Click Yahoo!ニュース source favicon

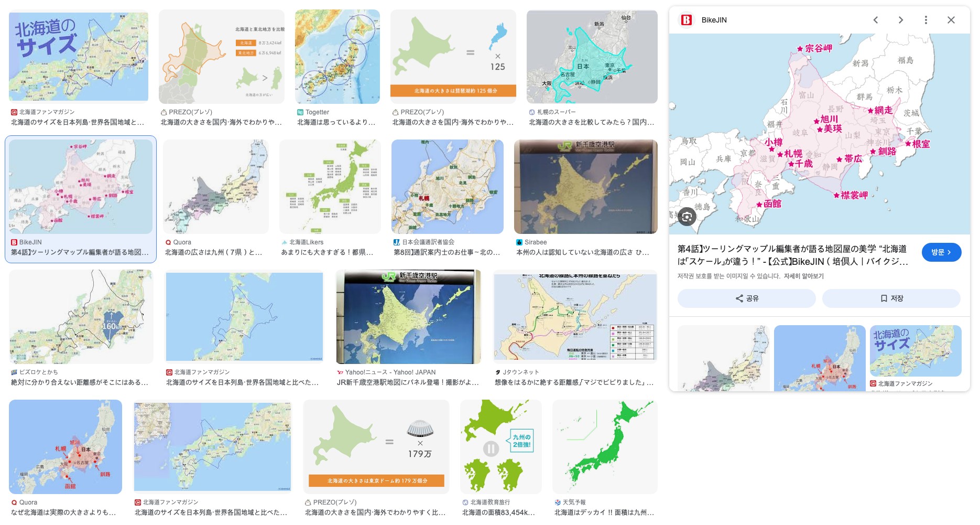pyautogui.click(x=340, y=372)
